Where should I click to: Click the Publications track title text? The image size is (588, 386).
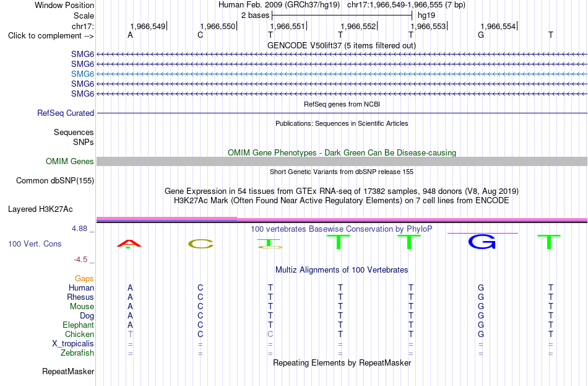point(342,123)
